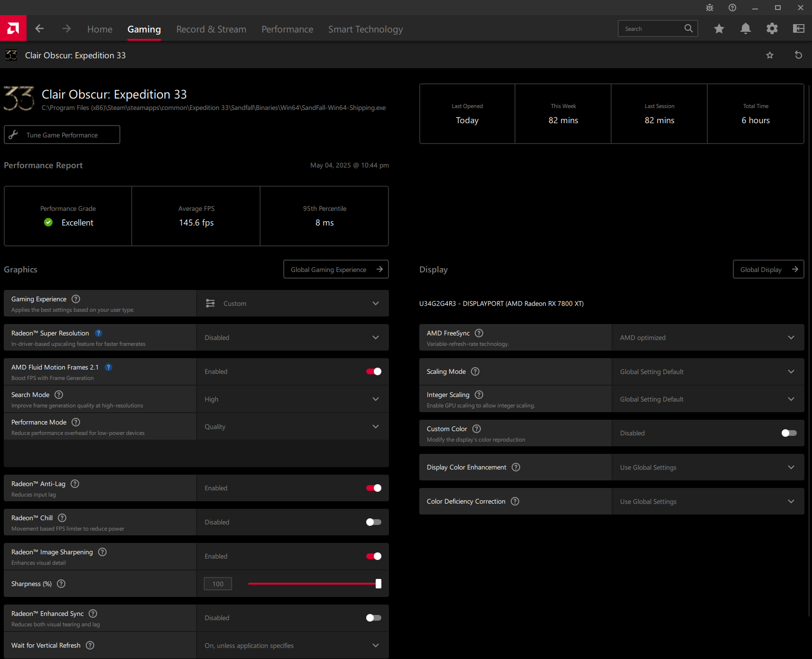
Task: Favorite this game with the star outline
Action: 770,55
